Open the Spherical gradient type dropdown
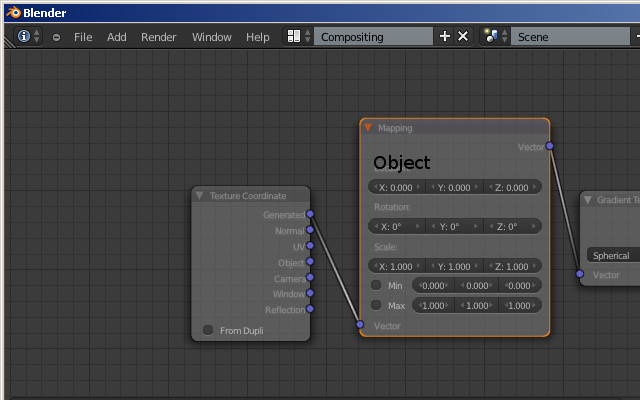The height and width of the screenshot is (400, 640). [613, 256]
